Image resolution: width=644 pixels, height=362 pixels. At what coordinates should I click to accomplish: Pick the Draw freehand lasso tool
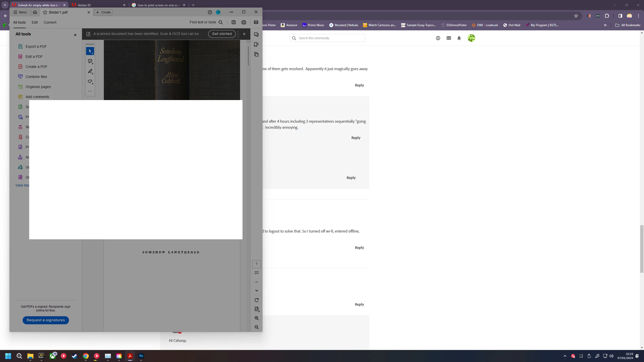pos(90,81)
